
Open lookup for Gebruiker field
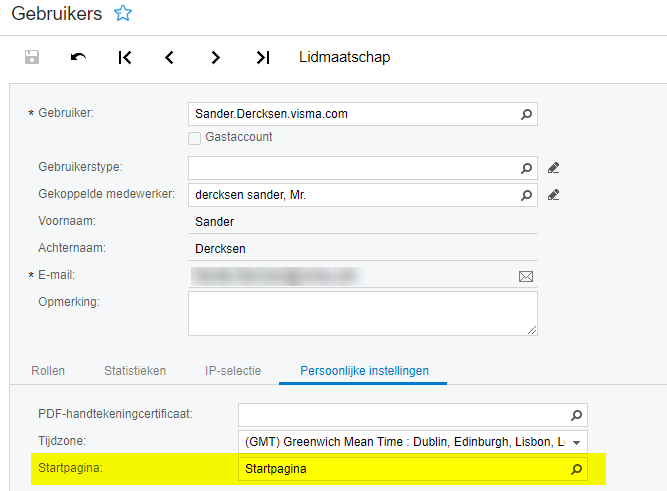pos(526,114)
